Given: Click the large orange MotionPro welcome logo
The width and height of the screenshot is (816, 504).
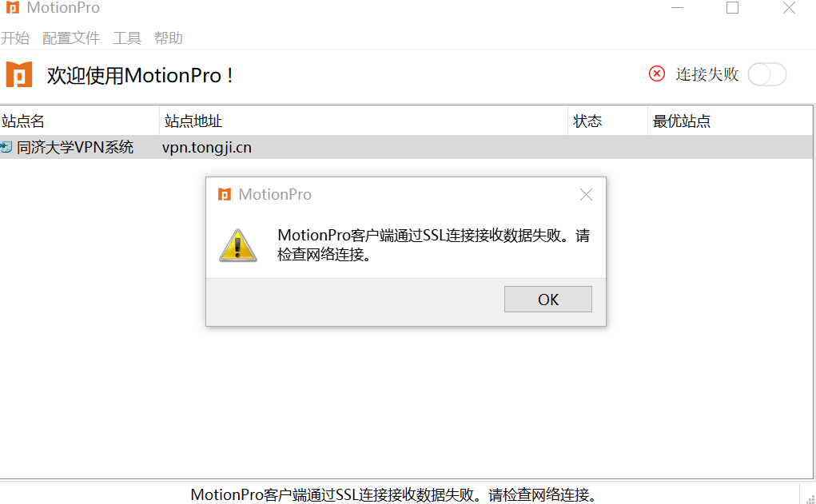Looking at the screenshot, I should tap(19, 74).
